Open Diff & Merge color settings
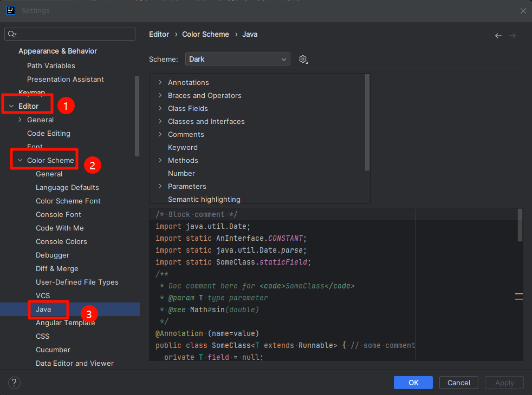This screenshot has width=532, height=395. [x=57, y=268]
